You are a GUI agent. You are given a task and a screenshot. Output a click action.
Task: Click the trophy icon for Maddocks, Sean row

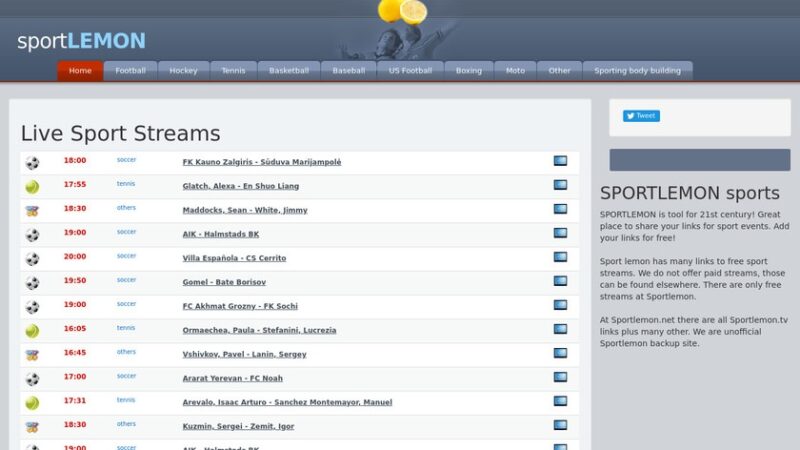click(x=32, y=211)
